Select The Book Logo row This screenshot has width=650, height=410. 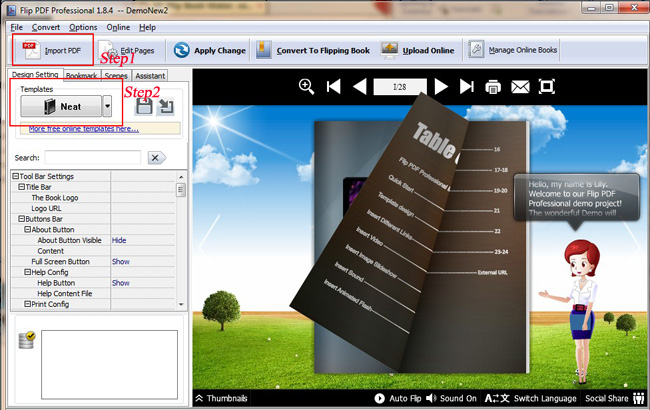coord(93,198)
